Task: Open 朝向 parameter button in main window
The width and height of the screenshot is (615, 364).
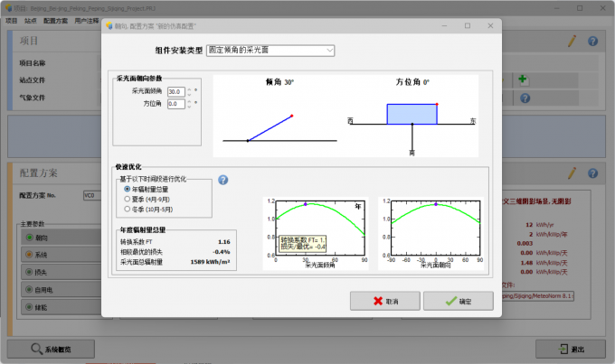Action: click(x=61, y=238)
